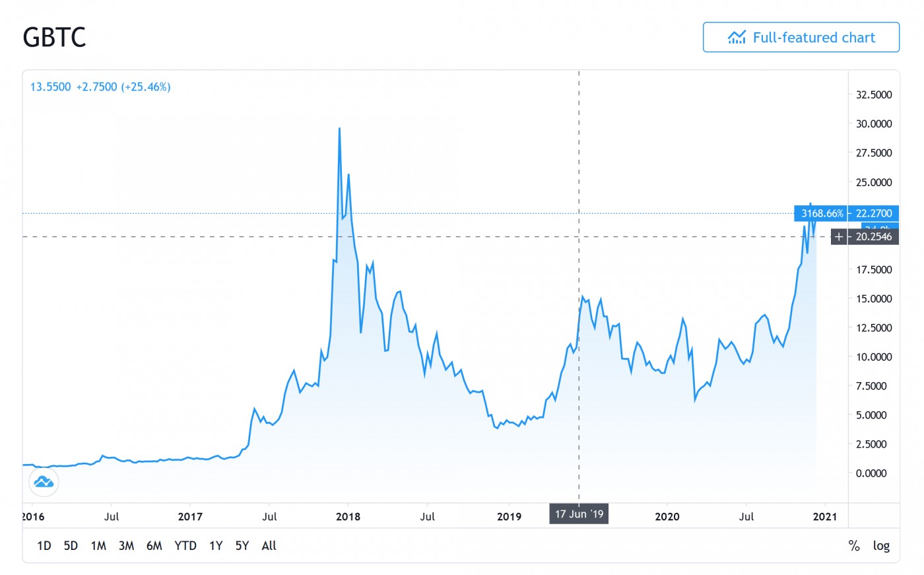Click the +2.7500 change value
This screenshot has height=575, width=924.
(x=96, y=86)
